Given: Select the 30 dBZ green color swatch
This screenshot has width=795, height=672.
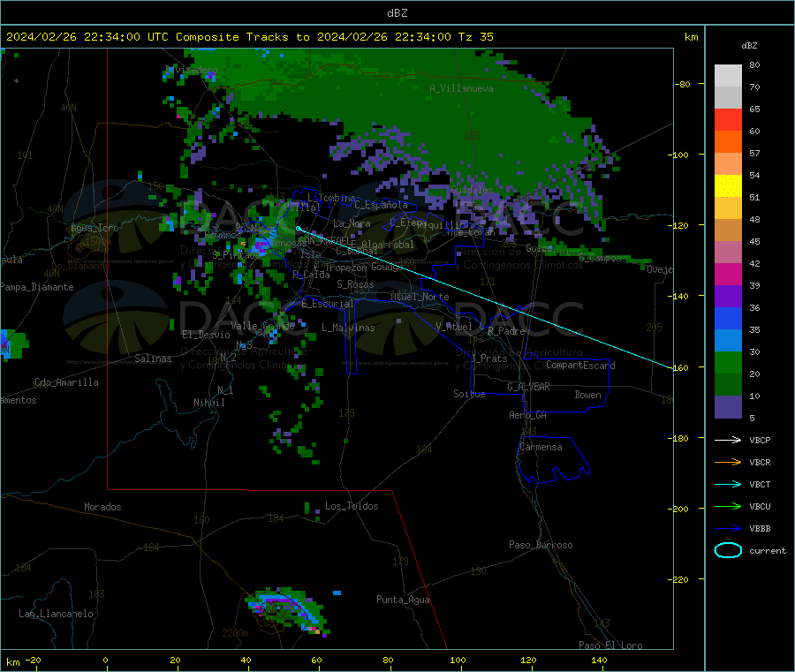Looking at the screenshot, I should pos(728,362).
